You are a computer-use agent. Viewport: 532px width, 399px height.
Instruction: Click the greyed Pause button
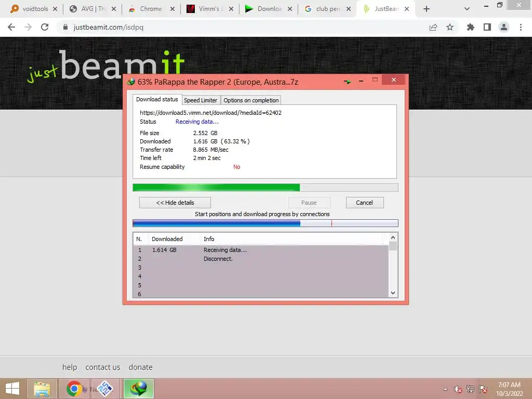tap(309, 203)
